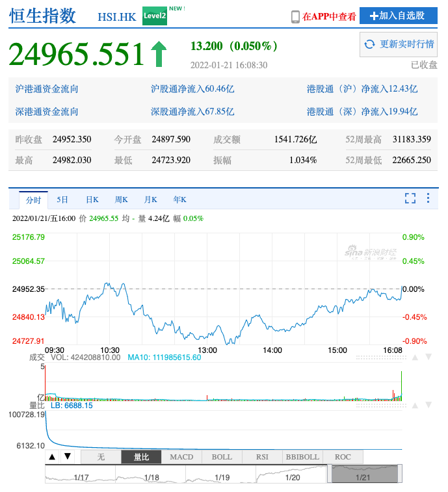Open 在APP中查看 link
Image resolution: width=448 pixels, height=492 pixels.
coord(329,16)
